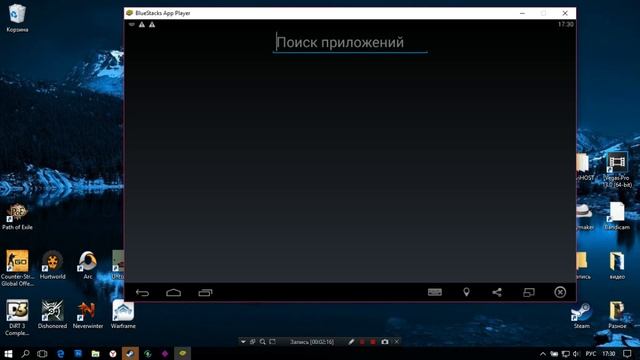Select the Neverwinter desktop shortcut
Viewport: 640px width, 360px height.
[88, 314]
